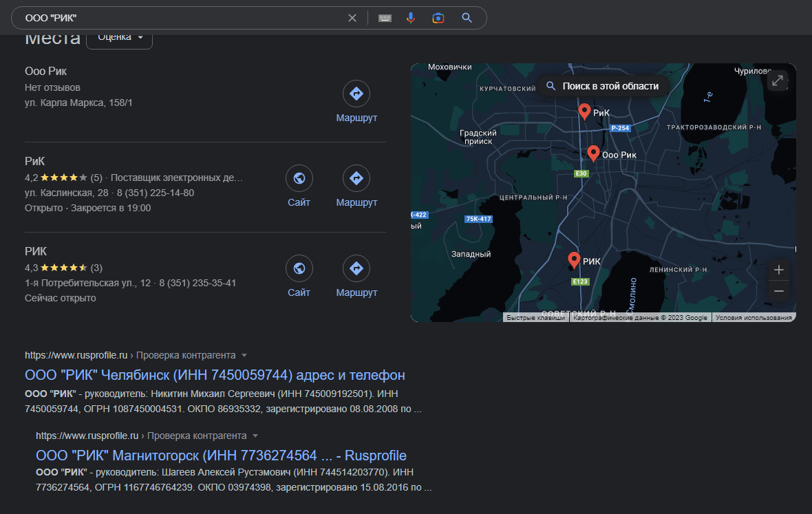
Task: Open the on-screen keyboard icon
Action: point(385,18)
